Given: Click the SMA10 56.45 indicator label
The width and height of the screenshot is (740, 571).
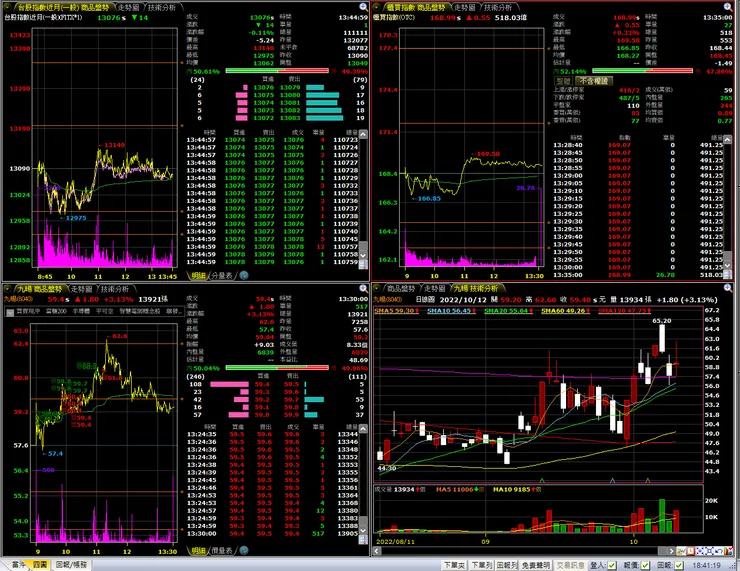Looking at the screenshot, I should point(452,311).
